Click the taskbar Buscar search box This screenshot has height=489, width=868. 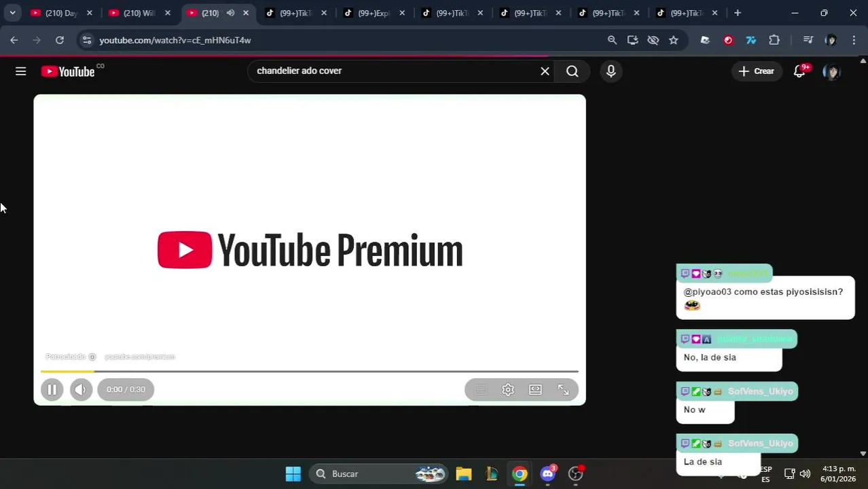point(379,474)
